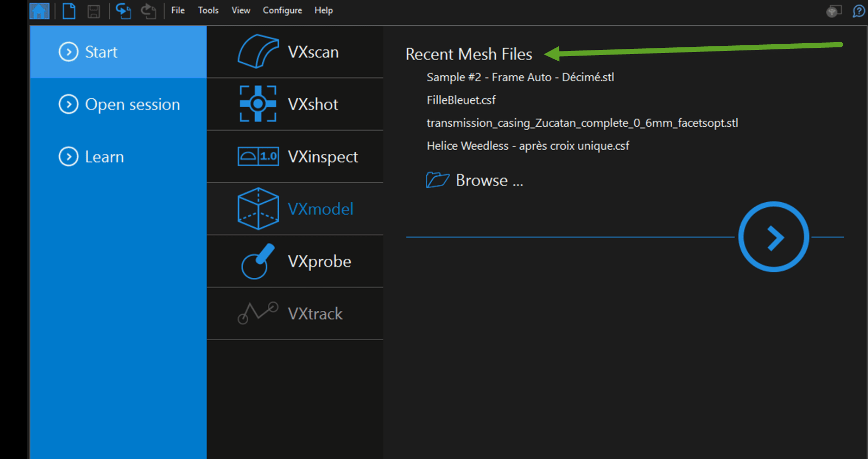868x459 pixels.
Task: Click the Redo arrow icon
Action: [x=149, y=11]
